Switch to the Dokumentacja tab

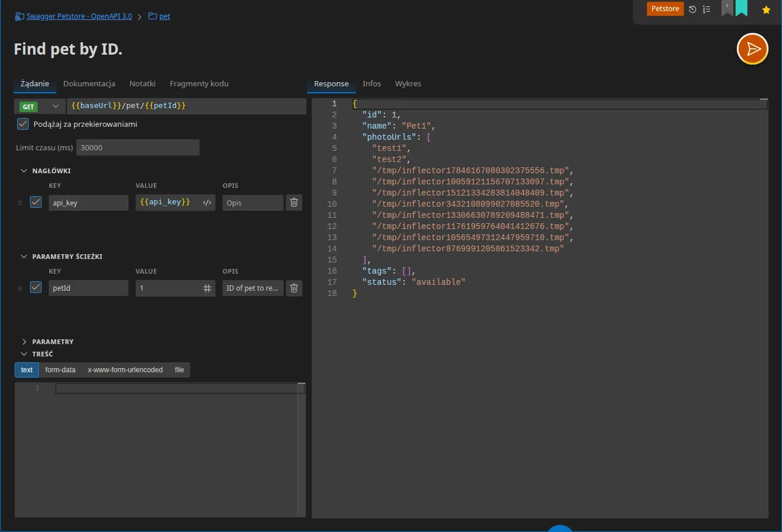(89, 84)
